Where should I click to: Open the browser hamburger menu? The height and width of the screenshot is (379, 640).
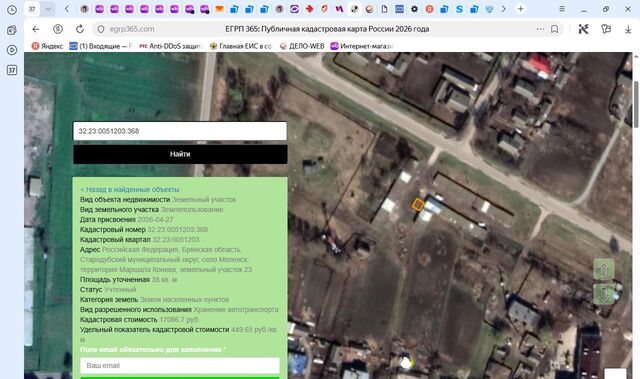pyautogui.click(x=562, y=9)
